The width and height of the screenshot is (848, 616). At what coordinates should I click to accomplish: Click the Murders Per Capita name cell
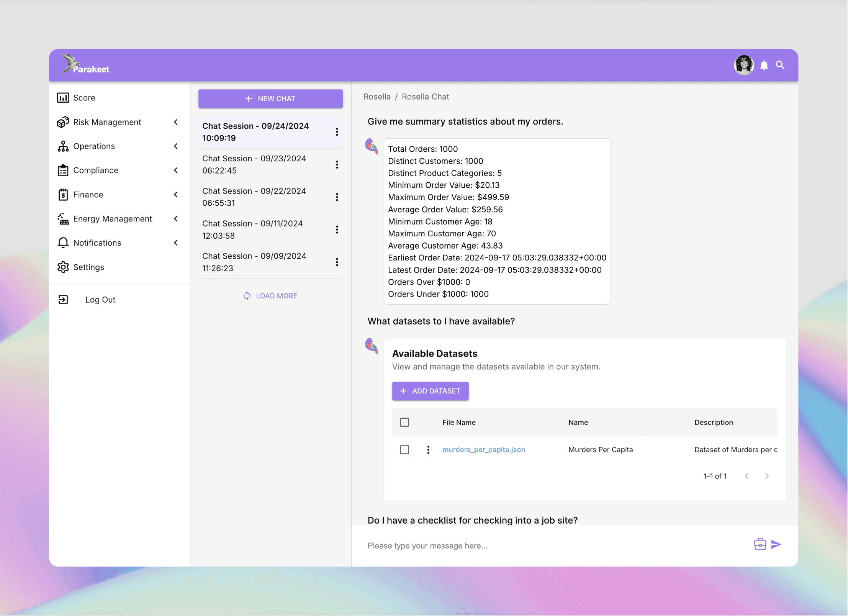tap(601, 450)
